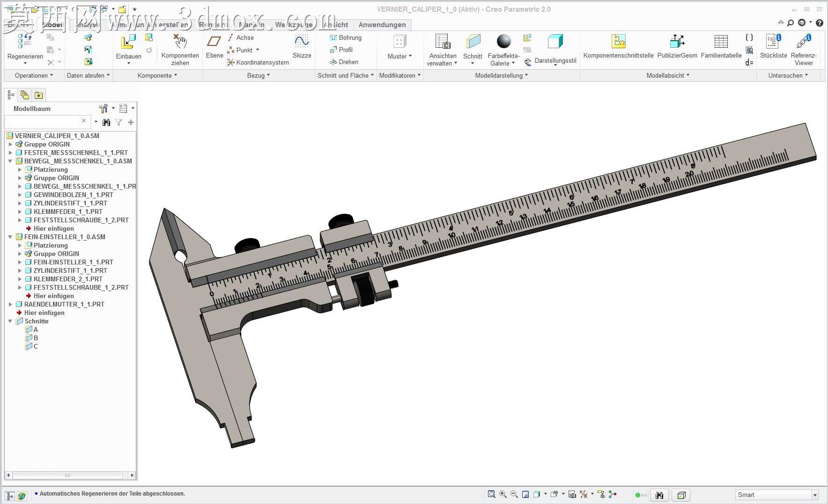
Task: Click the PublizierGeom icon
Action: tap(677, 41)
